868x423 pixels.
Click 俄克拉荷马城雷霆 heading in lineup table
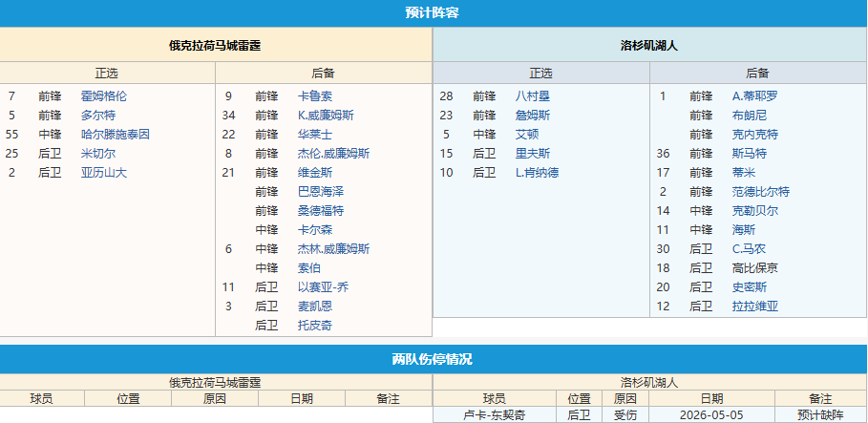coord(215,47)
